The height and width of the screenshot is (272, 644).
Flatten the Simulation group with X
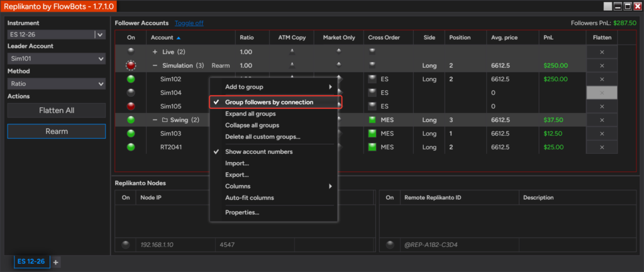pyautogui.click(x=602, y=65)
